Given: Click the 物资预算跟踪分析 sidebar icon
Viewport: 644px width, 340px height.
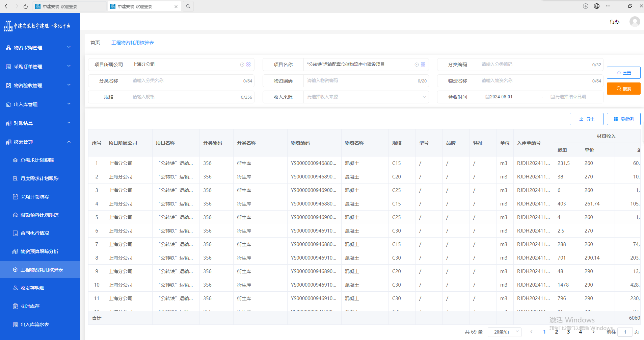Looking at the screenshot, I should 15,251.
